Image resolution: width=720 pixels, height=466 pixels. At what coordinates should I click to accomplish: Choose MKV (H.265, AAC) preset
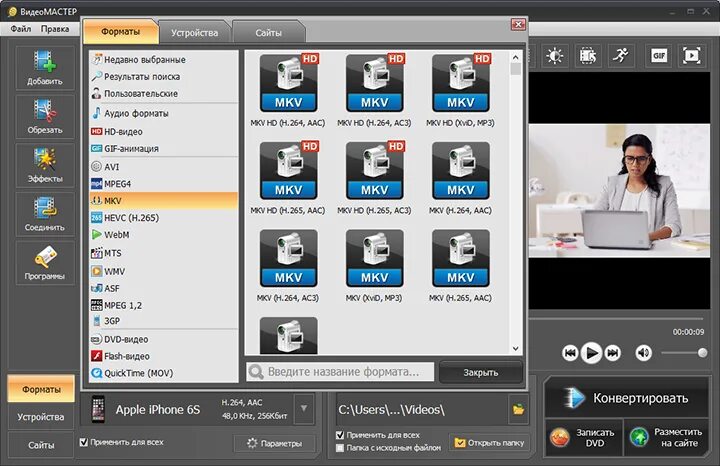pos(461,266)
